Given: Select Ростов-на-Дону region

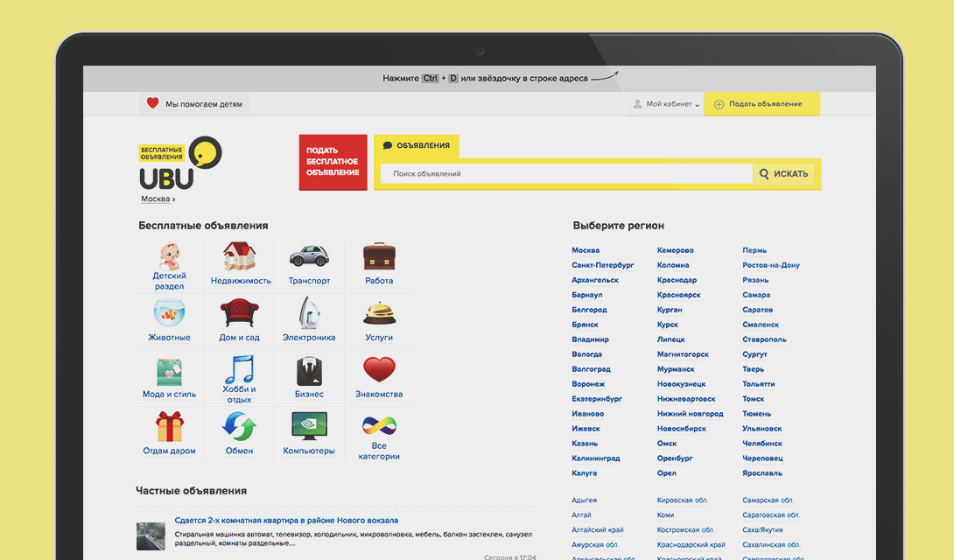Looking at the screenshot, I should pos(771,265).
